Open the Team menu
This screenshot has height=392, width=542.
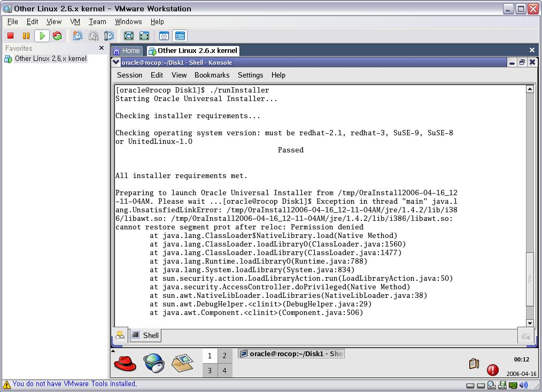(x=97, y=22)
